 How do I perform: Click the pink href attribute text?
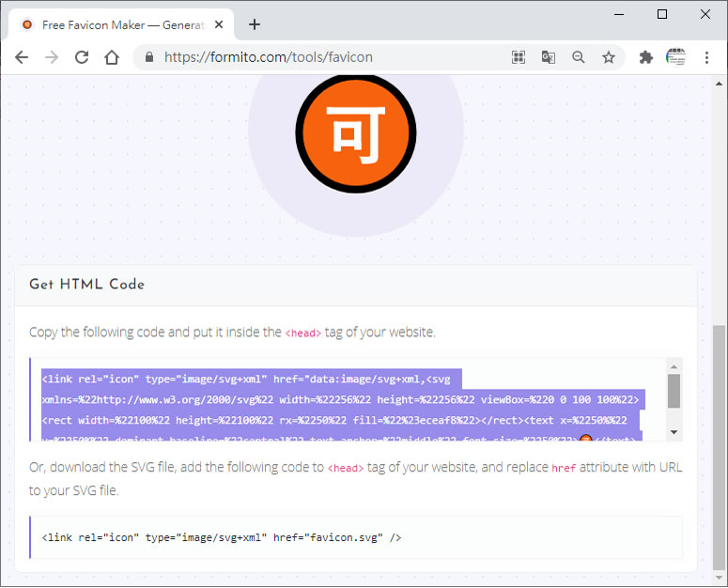(564, 468)
